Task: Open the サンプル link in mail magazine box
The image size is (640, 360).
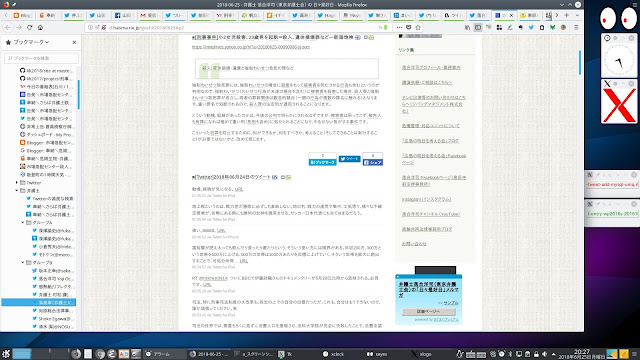Action: click(451, 303)
